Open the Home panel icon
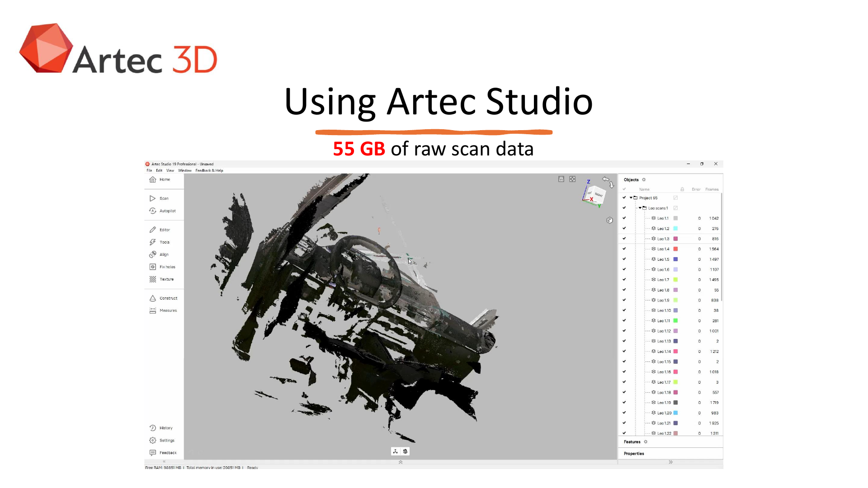 coord(153,179)
